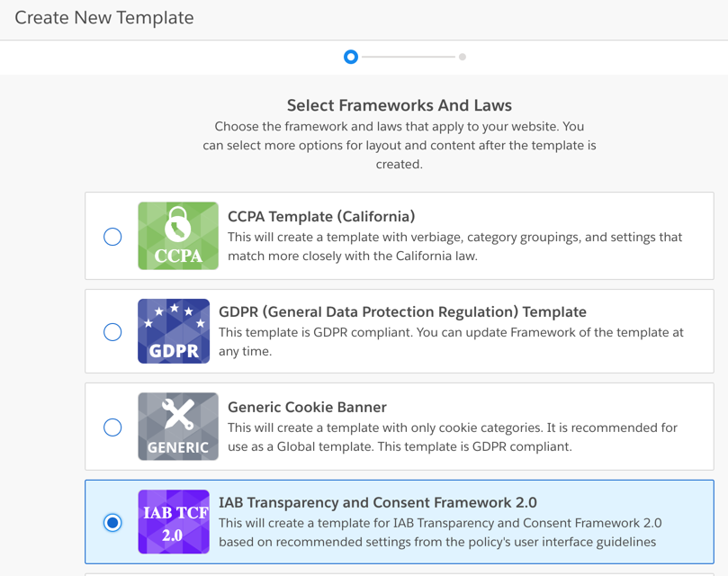The height and width of the screenshot is (576, 728).
Task: Click the Generic banner Global template description
Action: pyautogui.click(x=453, y=437)
